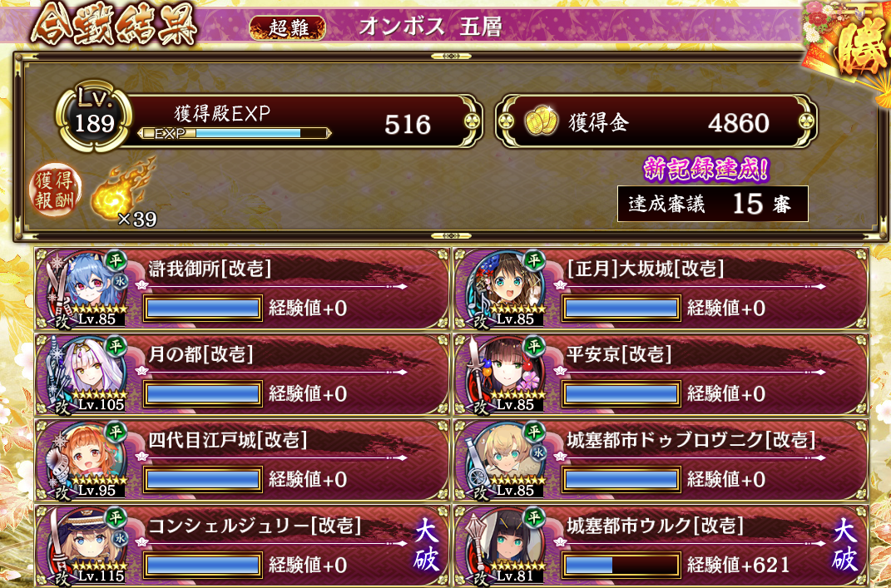Open [正月]大坂城 character portrait
Viewport: 891px width, 588px height.
pos(503,289)
